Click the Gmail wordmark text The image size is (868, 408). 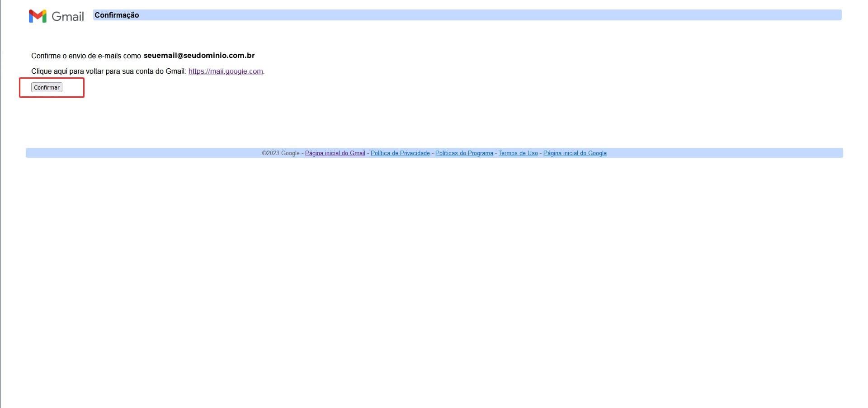68,17
